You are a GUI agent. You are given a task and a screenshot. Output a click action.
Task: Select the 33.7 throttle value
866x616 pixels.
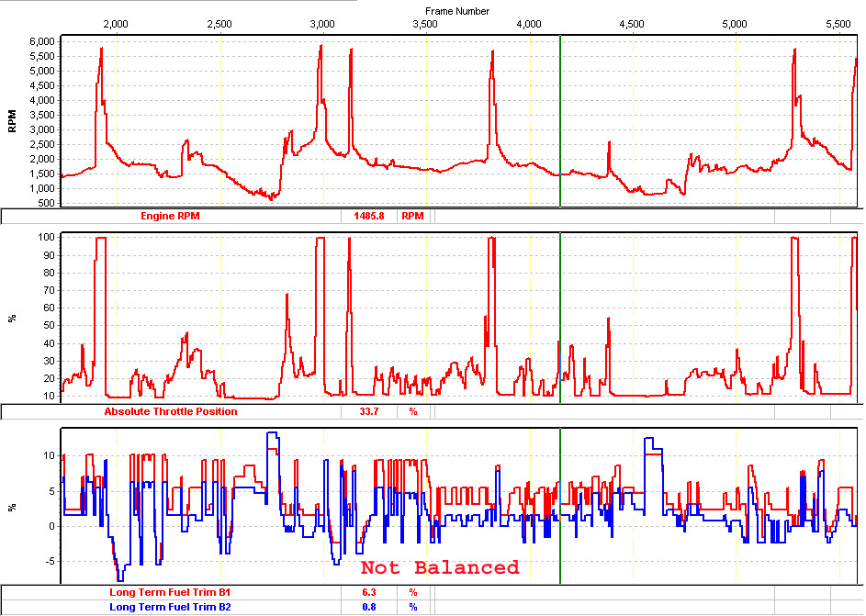pyautogui.click(x=369, y=412)
